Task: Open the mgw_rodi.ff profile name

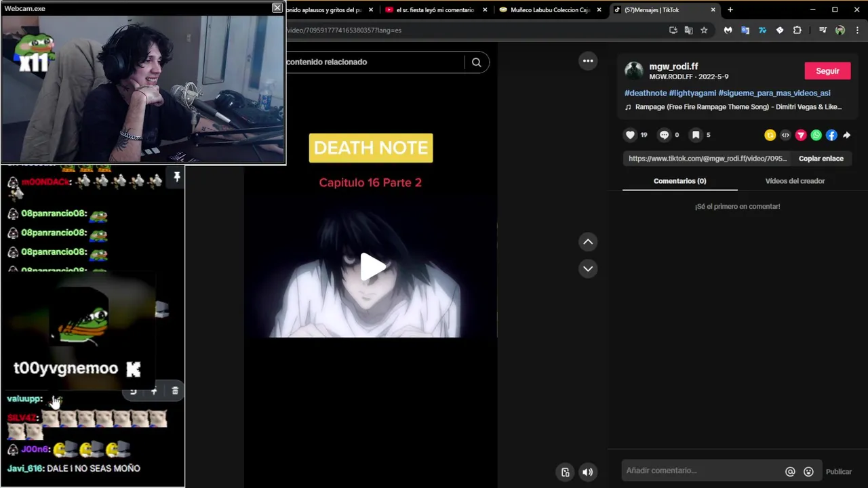Action: point(673,66)
